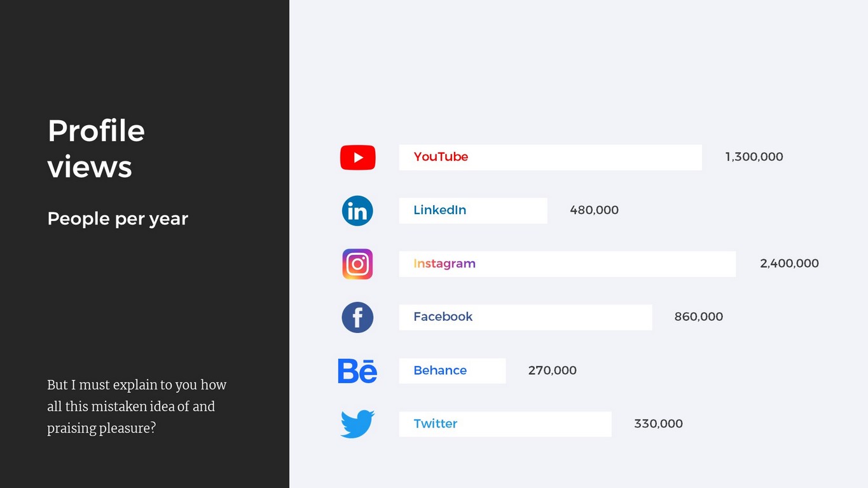
Task: Select the Facebook logo icon
Action: pos(357,317)
